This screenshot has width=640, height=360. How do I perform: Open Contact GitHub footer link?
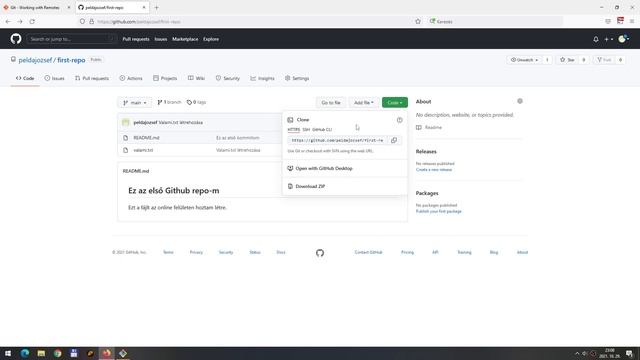click(x=369, y=252)
